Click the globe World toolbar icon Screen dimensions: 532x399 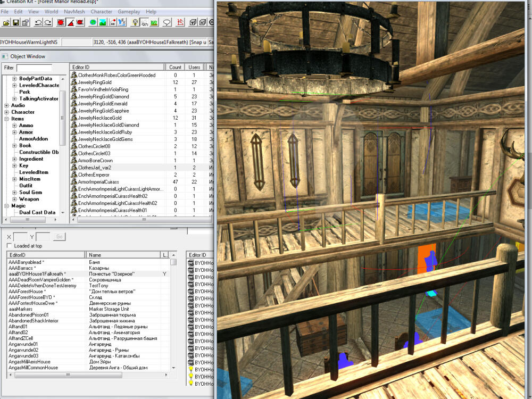pyautogui.click(x=93, y=23)
